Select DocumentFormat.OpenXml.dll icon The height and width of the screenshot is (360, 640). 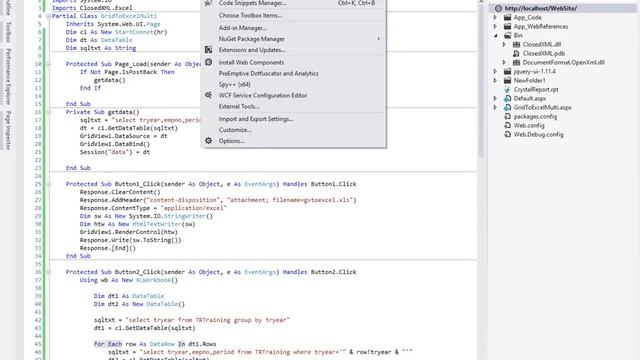point(516,62)
